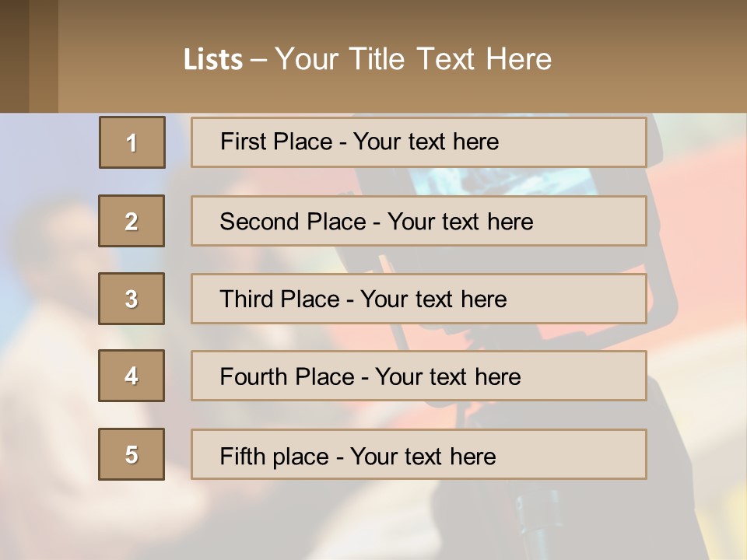Click the number 5 box
This screenshot has height=560, width=747.
coord(132,454)
